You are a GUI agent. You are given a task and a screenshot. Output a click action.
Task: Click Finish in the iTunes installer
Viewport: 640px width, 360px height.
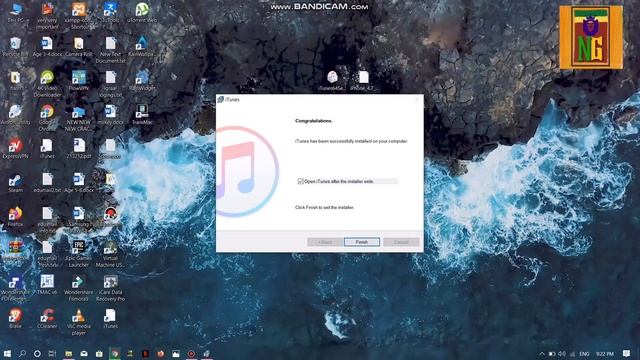pyautogui.click(x=362, y=242)
